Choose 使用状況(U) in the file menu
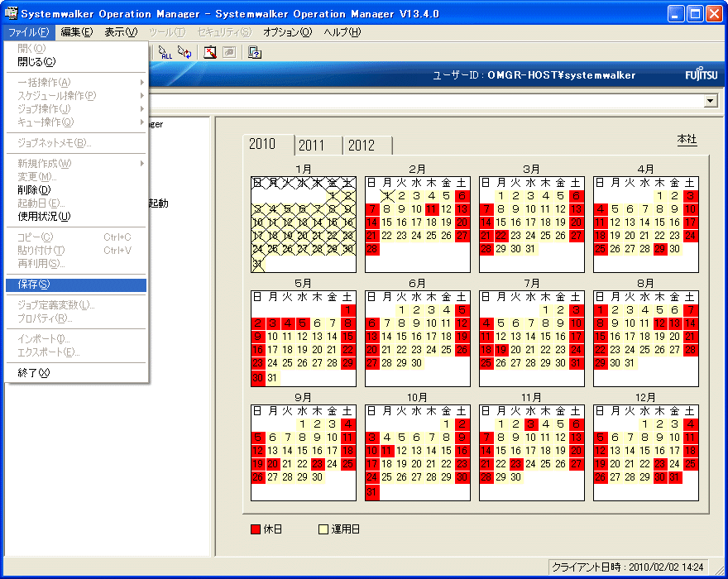728x579 pixels. coord(76,217)
